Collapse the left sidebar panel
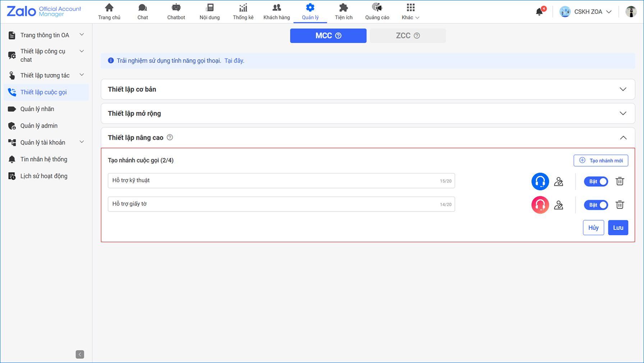Viewport: 644px width, 363px height. tap(80, 354)
